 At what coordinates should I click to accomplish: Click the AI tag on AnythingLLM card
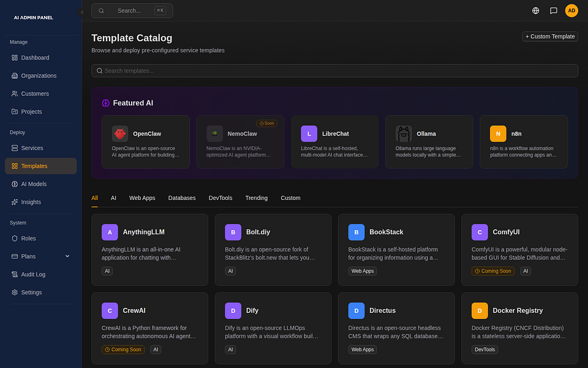(107, 271)
